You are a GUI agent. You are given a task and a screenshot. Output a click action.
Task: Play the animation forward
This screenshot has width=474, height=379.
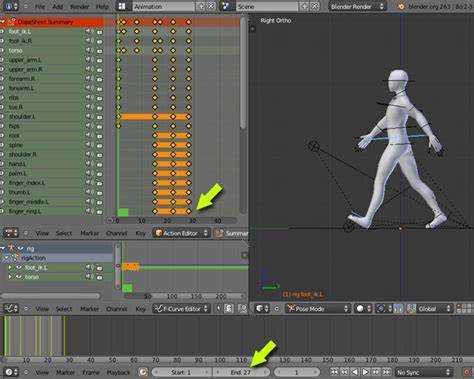(365, 372)
